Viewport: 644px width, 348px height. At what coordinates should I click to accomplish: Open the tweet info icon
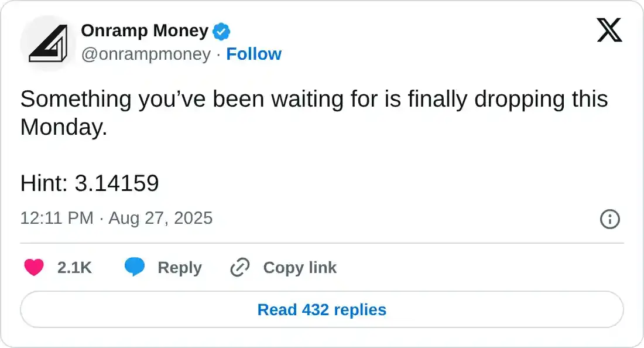(x=610, y=219)
